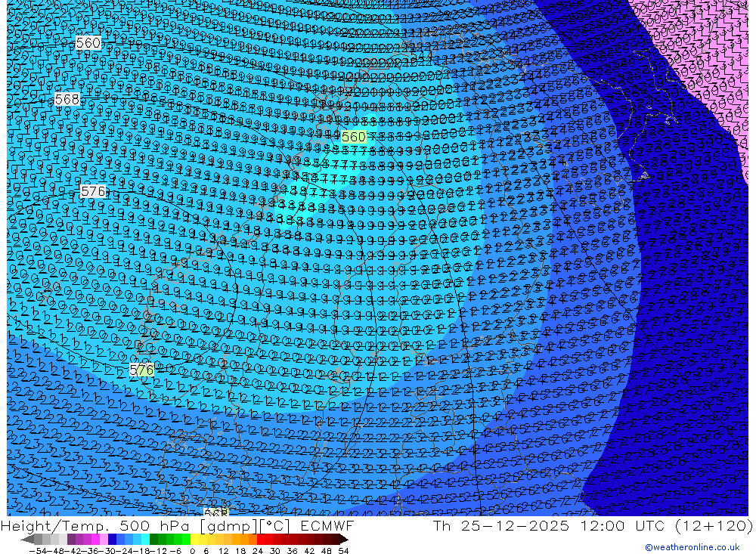Viewport: 756px width, 554px height.
Task: Click the Th 25-12-2025 date text
Action: coord(501,525)
